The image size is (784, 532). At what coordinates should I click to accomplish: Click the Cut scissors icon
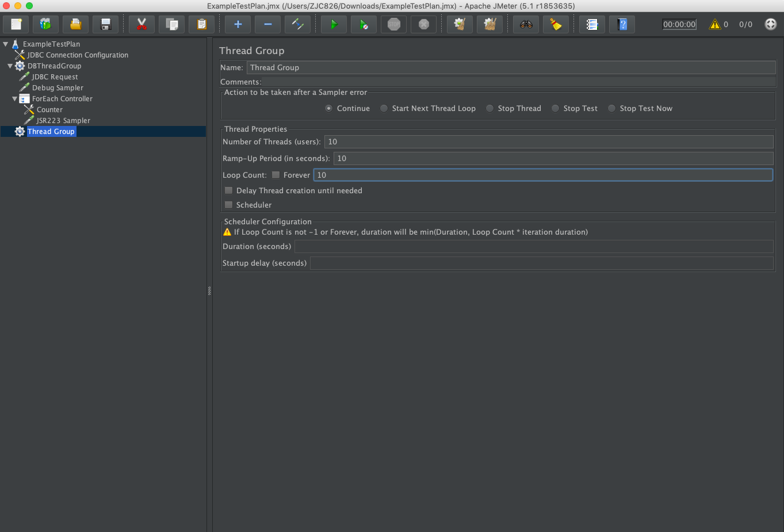pyautogui.click(x=141, y=24)
